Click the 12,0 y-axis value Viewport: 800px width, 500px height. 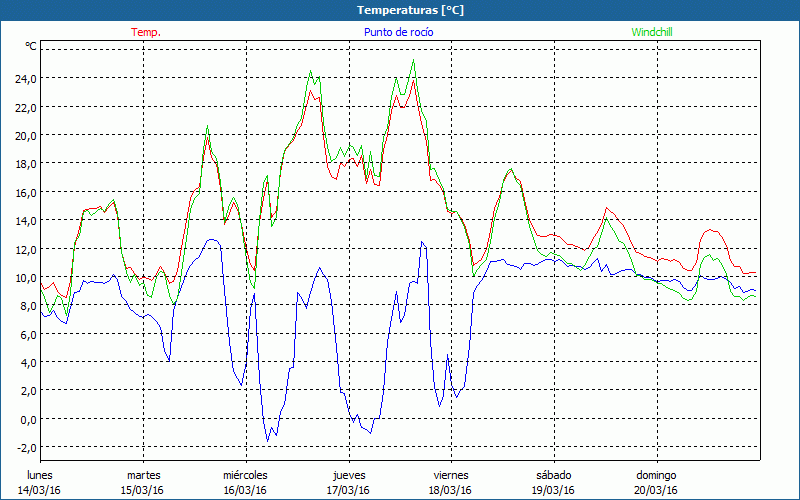click(25, 249)
